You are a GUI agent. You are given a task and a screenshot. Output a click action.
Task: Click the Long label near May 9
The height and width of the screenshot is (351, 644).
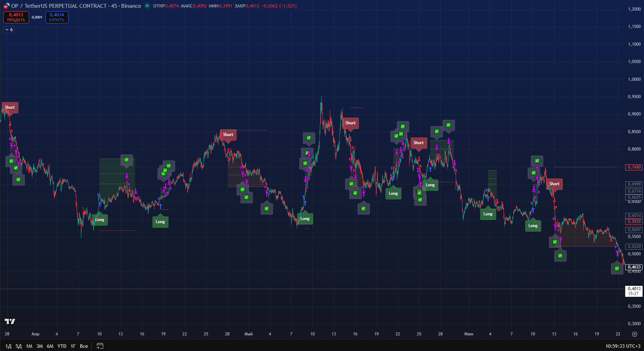[305, 219]
